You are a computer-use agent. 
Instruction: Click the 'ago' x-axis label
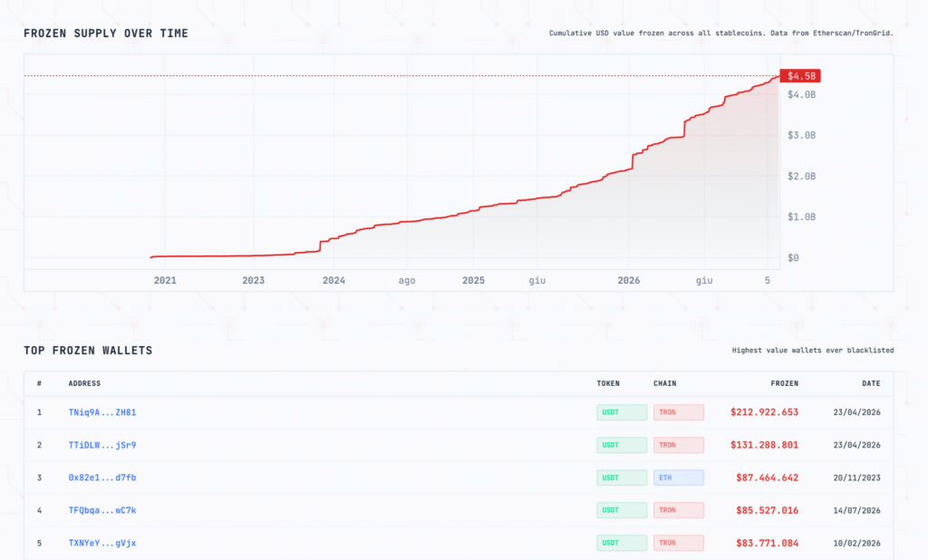(407, 281)
